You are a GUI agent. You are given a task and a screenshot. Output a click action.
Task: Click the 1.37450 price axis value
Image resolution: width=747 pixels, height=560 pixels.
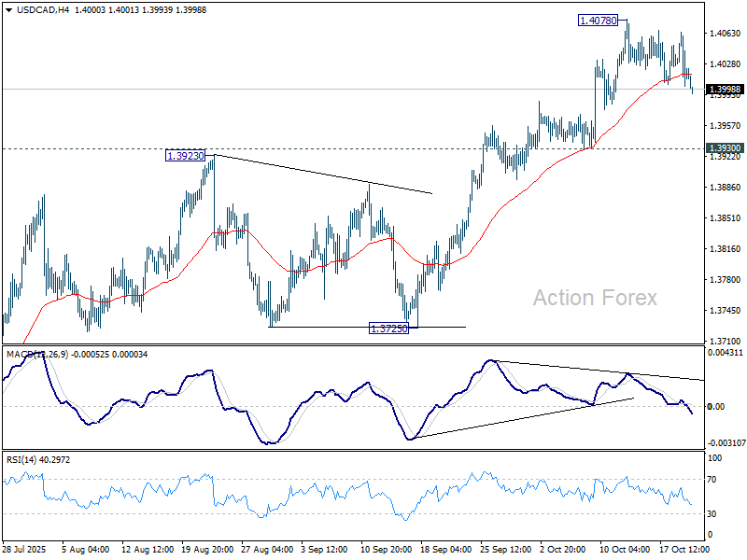tap(726, 311)
